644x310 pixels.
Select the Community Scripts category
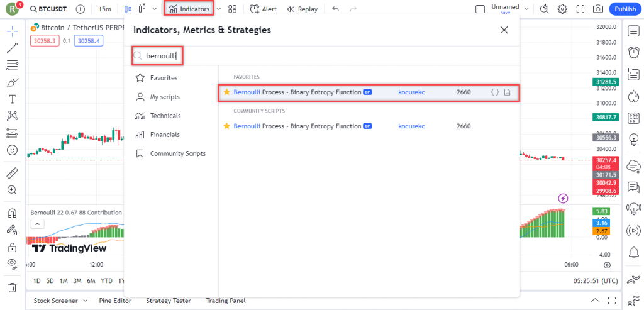click(x=170, y=153)
